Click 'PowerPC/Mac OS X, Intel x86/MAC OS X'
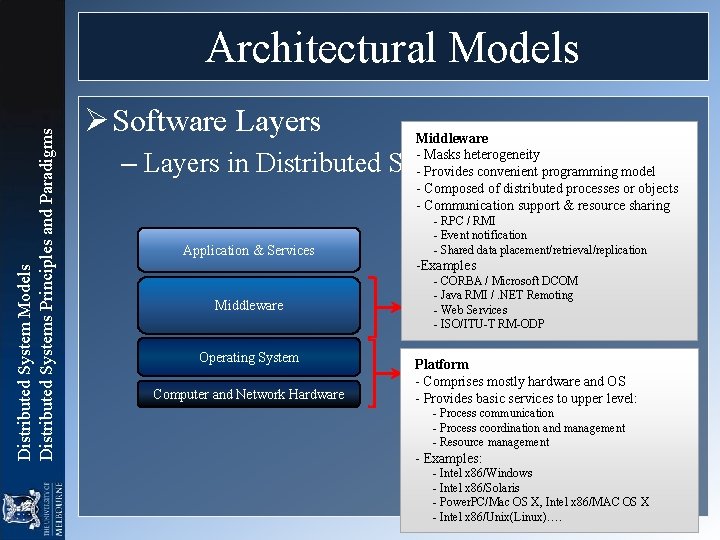The image size is (720, 540). (x=540, y=502)
